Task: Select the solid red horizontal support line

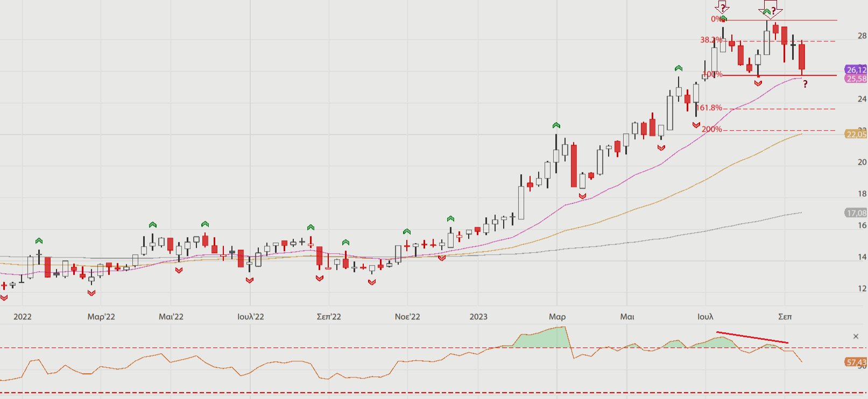Action: tap(780, 75)
